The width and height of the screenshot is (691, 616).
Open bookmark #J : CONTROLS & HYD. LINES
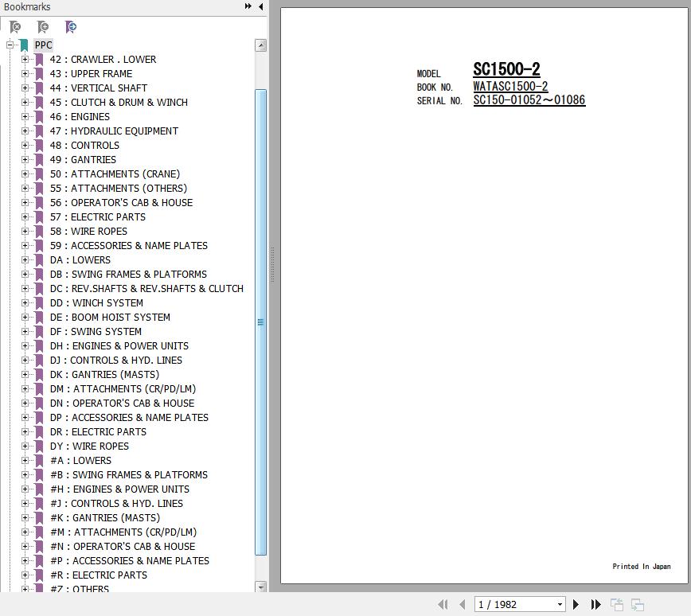(116, 503)
